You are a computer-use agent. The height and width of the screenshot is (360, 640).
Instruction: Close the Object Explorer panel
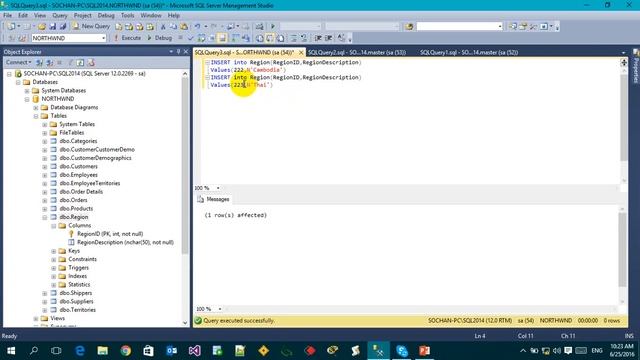coord(186,52)
